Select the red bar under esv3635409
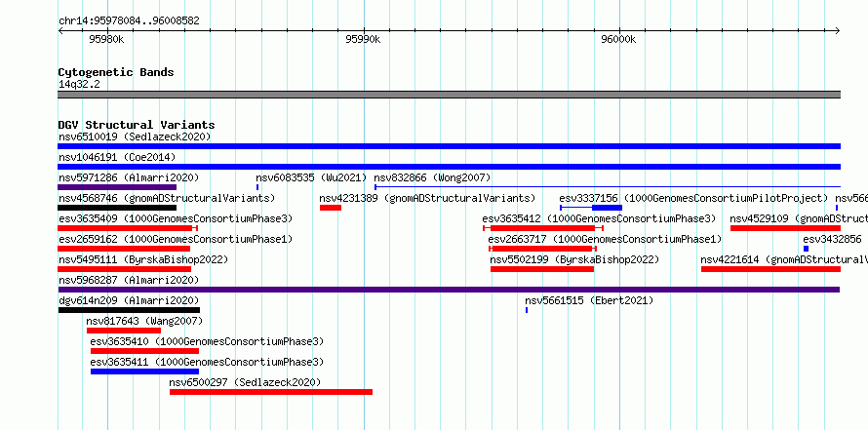 pos(128,228)
